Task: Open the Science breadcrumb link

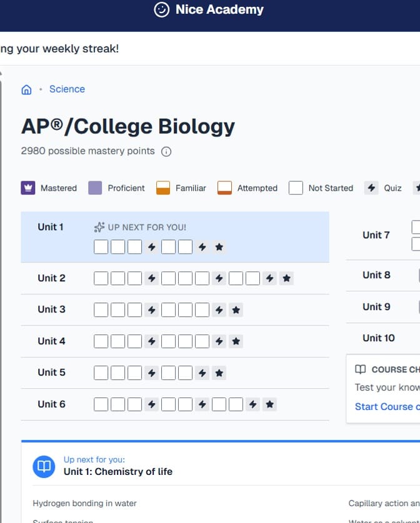Action: point(67,89)
